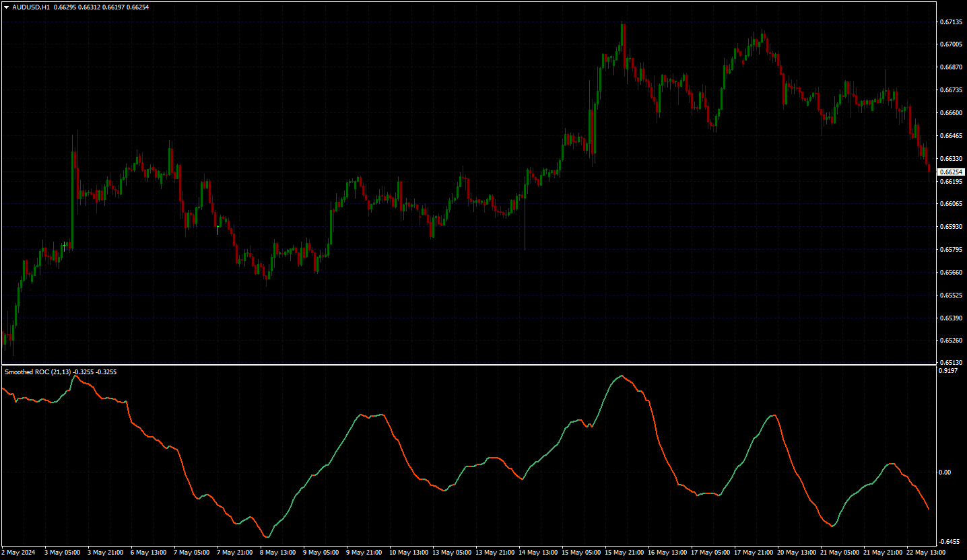Select the 2 May 2024 date label
The image size is (967, 560).
pos(18,552)
